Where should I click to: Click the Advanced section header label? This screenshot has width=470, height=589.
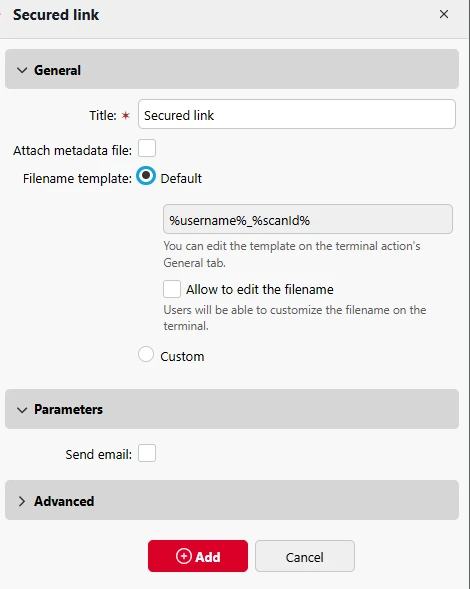pos(64,501)
